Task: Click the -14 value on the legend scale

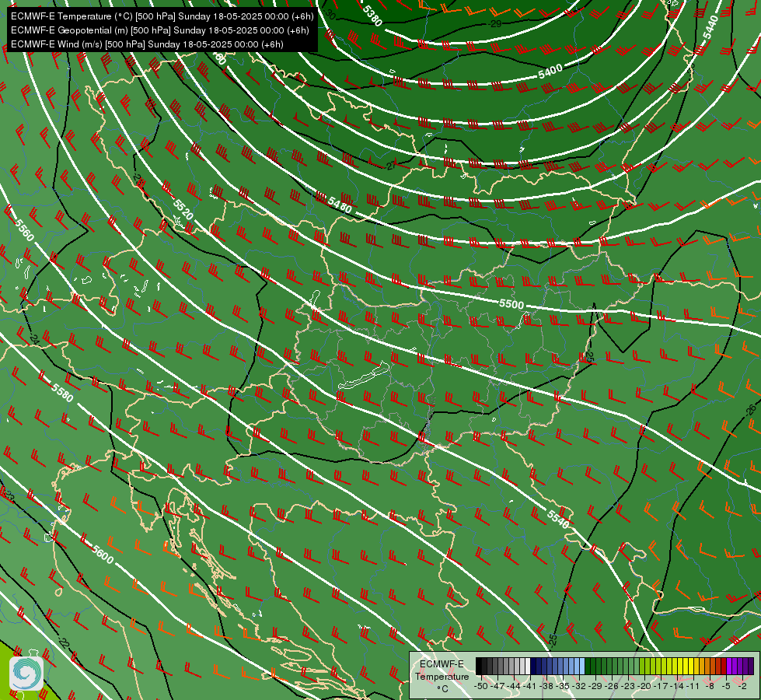Action: pyautogui.click(x=677, y=686)
